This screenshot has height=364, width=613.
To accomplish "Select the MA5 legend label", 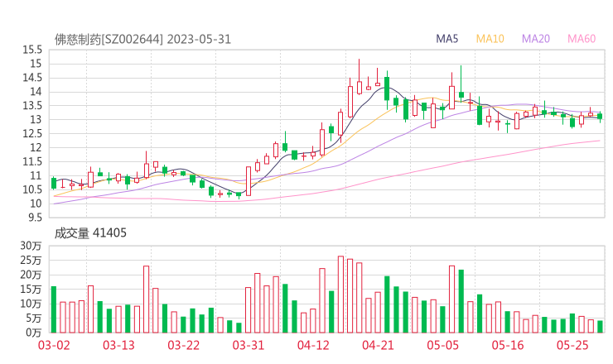I will (446, 39).
